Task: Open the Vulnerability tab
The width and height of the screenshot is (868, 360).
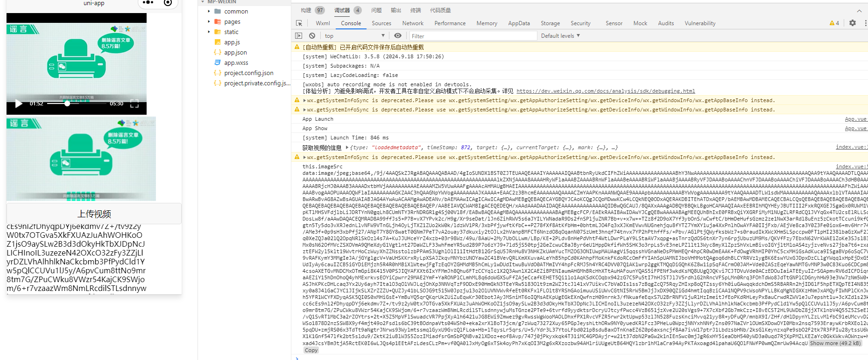Action: (x=700, y=23)
